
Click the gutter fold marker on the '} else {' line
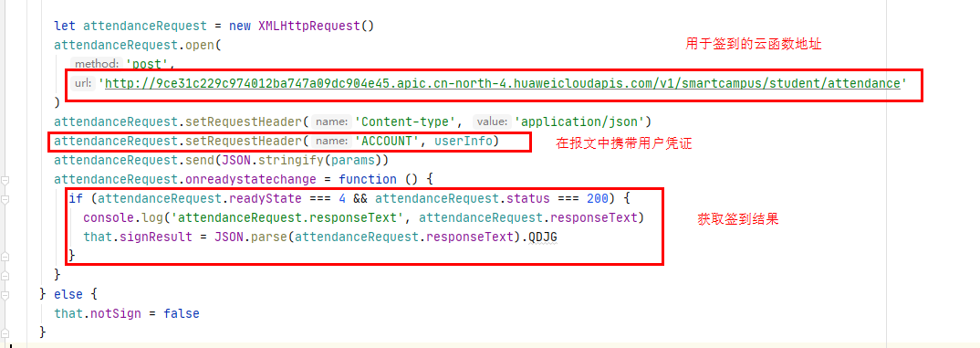[x=5, y=295]
